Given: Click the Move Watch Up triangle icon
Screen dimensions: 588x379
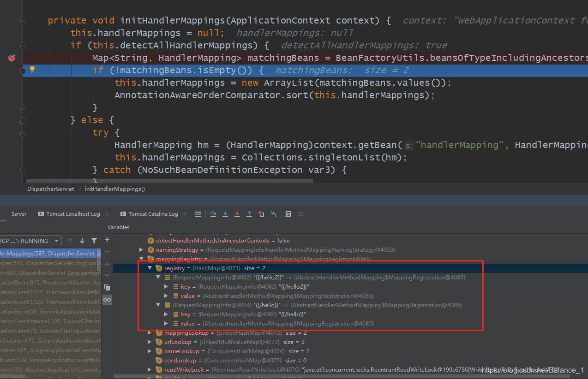Looking at the screenshot, I should (107, 264).
